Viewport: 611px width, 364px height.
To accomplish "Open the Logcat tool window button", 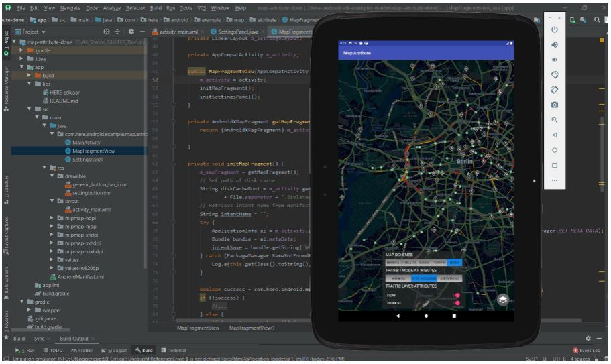I will tap(114, 351).
